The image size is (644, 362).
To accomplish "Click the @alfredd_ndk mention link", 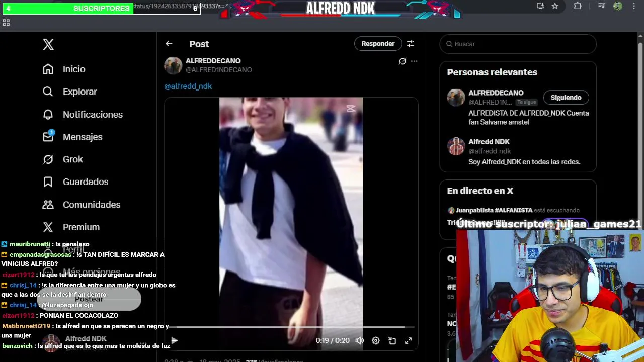I will click(x=188, y=86).
